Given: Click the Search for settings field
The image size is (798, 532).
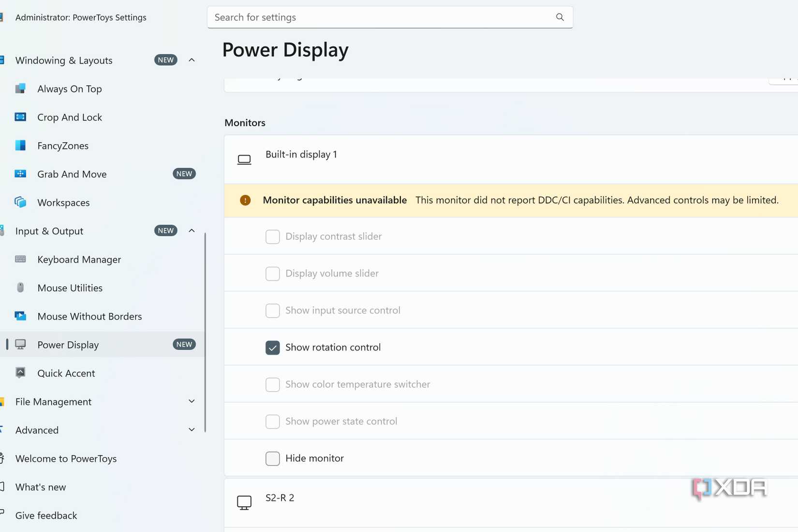Looking at the screenshot, I should coord(390,17).
